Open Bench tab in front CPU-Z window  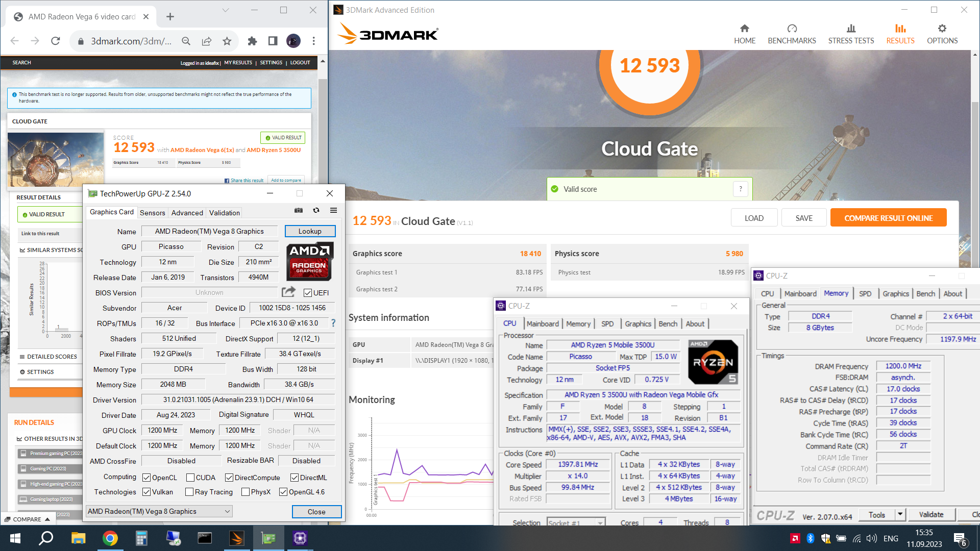(668, 323)
